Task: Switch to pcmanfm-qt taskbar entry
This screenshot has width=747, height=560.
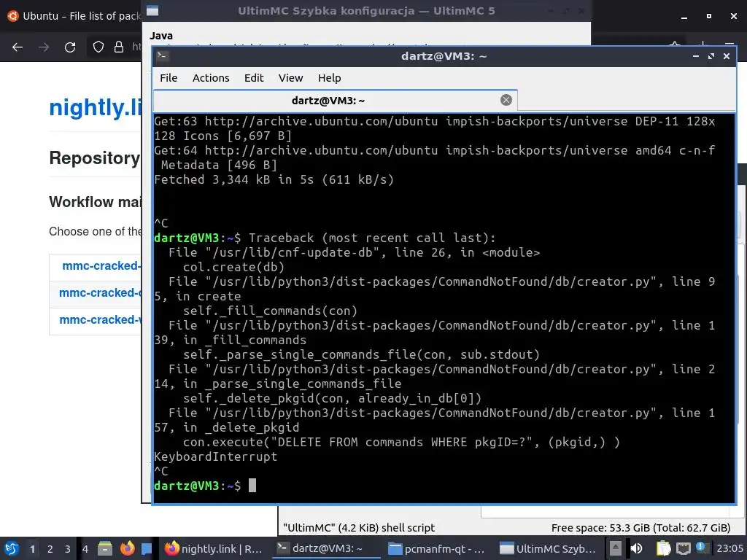Action: pyautogui.click(x=438, y=548)
